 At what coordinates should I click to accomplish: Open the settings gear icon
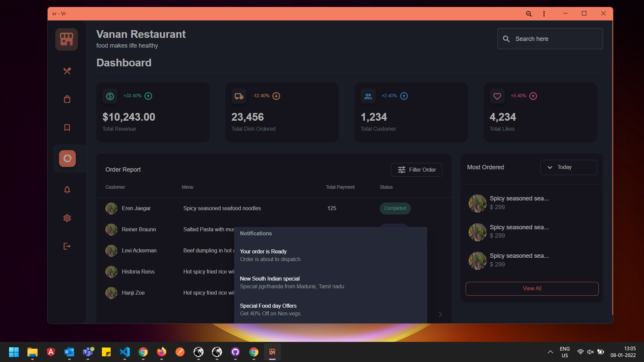pos(67,218)
